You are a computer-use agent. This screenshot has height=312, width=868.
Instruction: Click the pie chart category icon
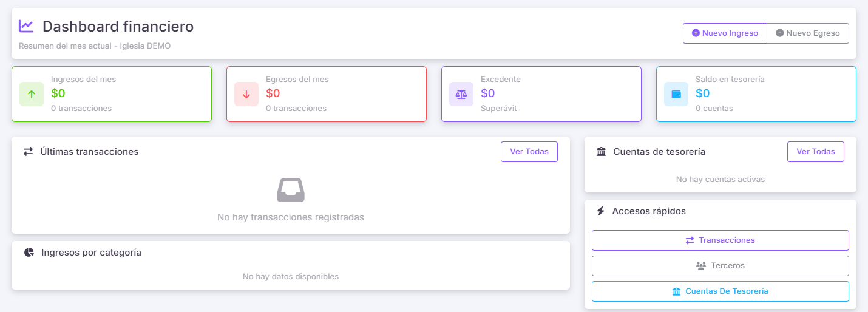click(x=29, y=253)
